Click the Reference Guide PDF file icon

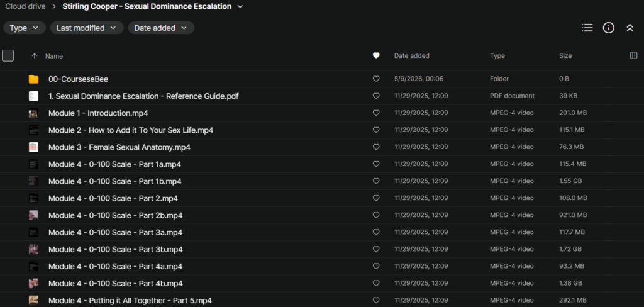[34, 96]
